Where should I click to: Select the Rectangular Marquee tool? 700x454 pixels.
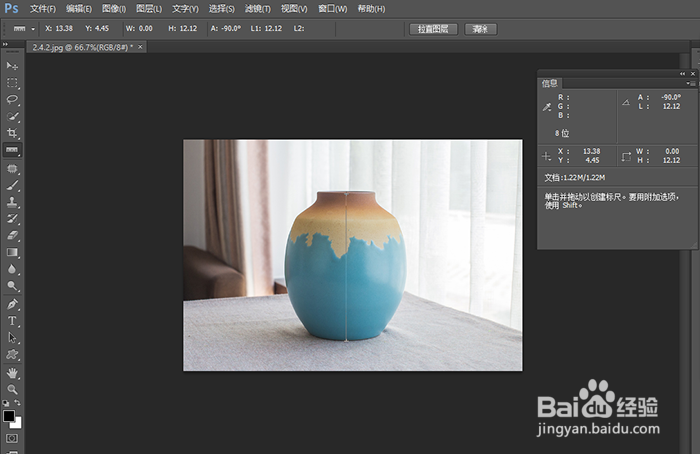pyautogui.click(x=12, y=83)
